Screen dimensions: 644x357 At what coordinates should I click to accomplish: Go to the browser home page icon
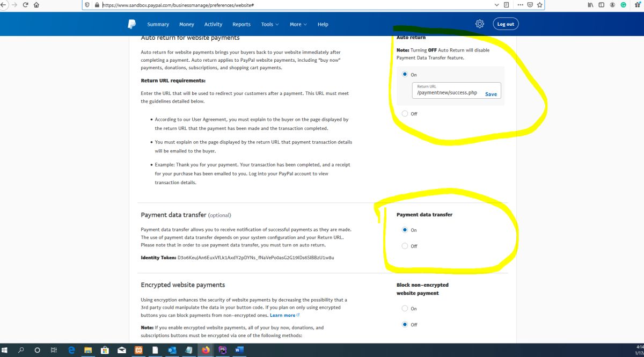[36, 4]
